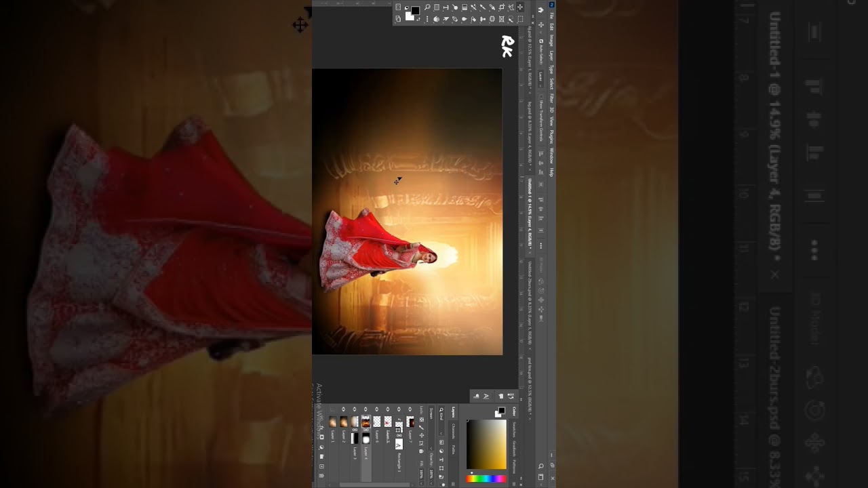This screenshot has height=488, width=868.
Task: Open the Edit Toolbar three-dots button
Action: pyautogui.click(x=427, y=19)
